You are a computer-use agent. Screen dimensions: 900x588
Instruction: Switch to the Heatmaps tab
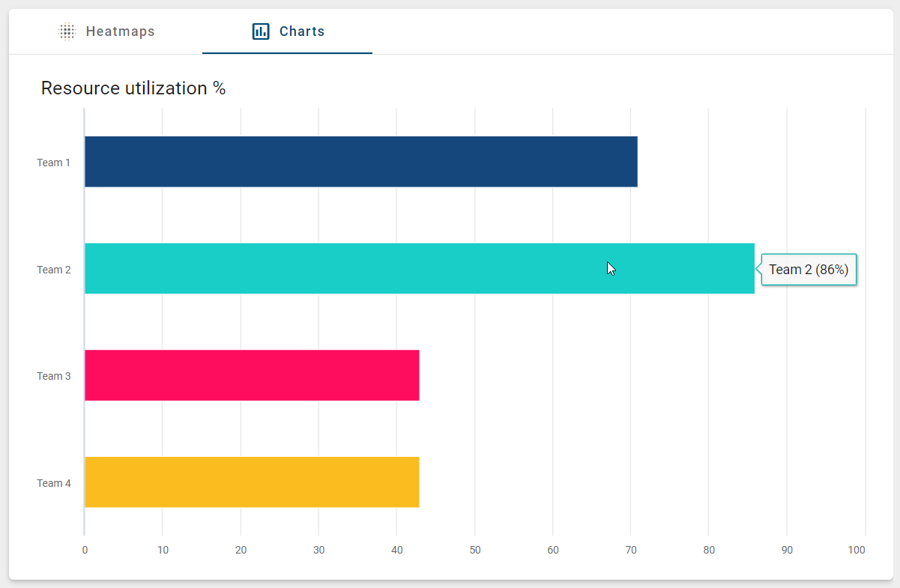pos(120,31)
